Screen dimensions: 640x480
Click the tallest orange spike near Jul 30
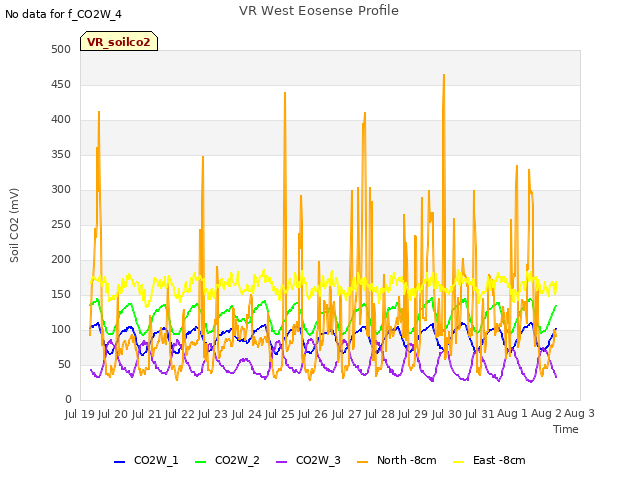[444, 75]
